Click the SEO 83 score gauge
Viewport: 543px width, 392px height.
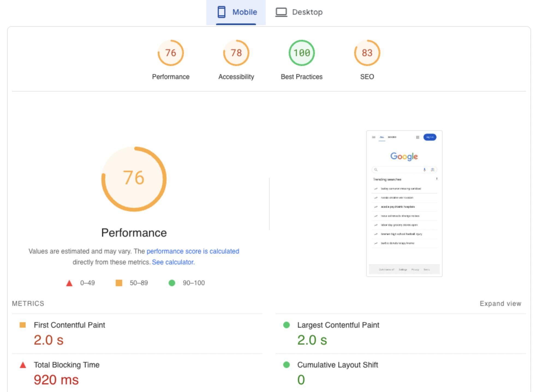pyautogui.click(x=367, y=53)
